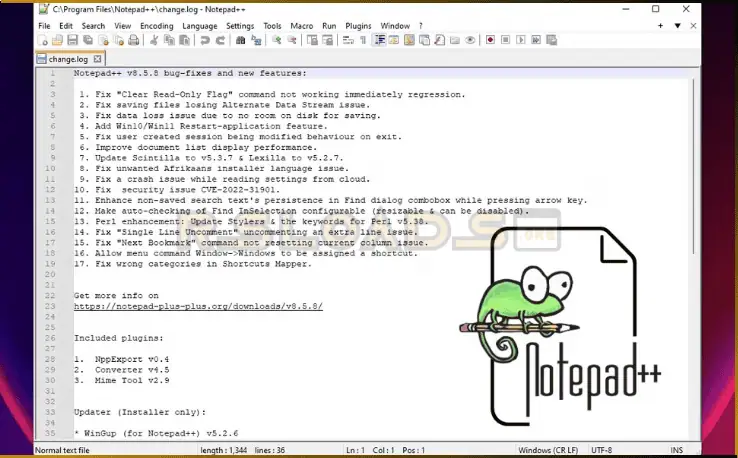The height and width of the screenshot is (458, 738).
Task: Click the 'Included plugins:' line
Action: point(119,338)
